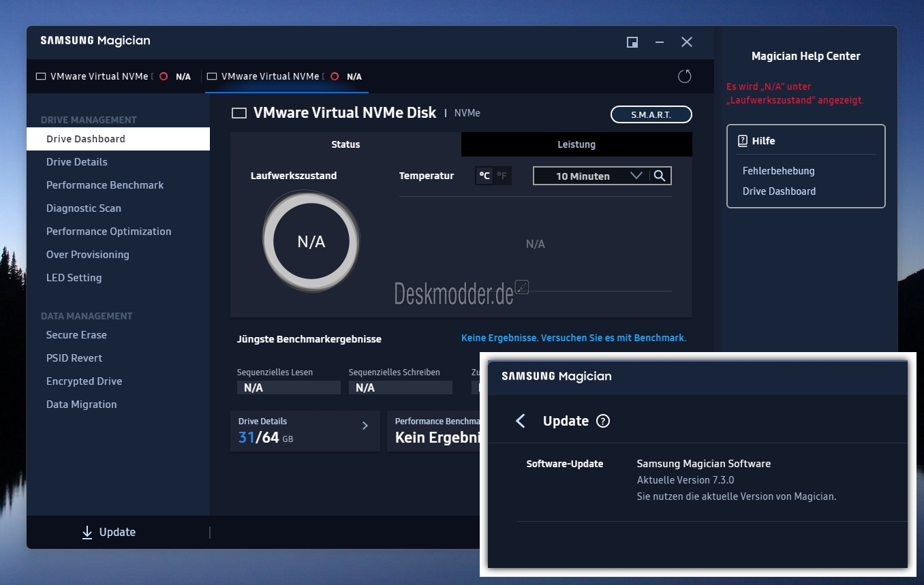Select the second VMware Virtual NVMe drive tab
The width and height of the screenshot is (924, 585).
click(286, 76)
